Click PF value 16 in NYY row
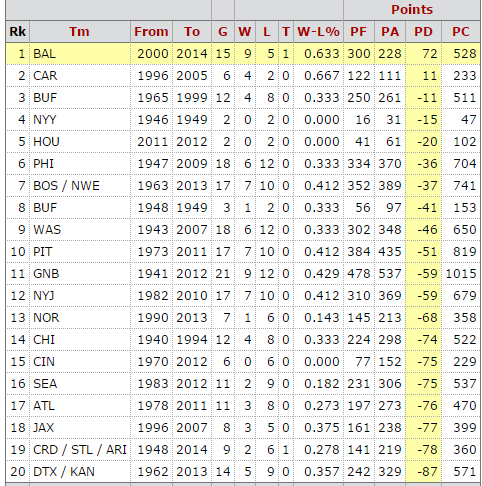Image resolution: width=482 pixels, height=486 pixels. coord(363,120)
